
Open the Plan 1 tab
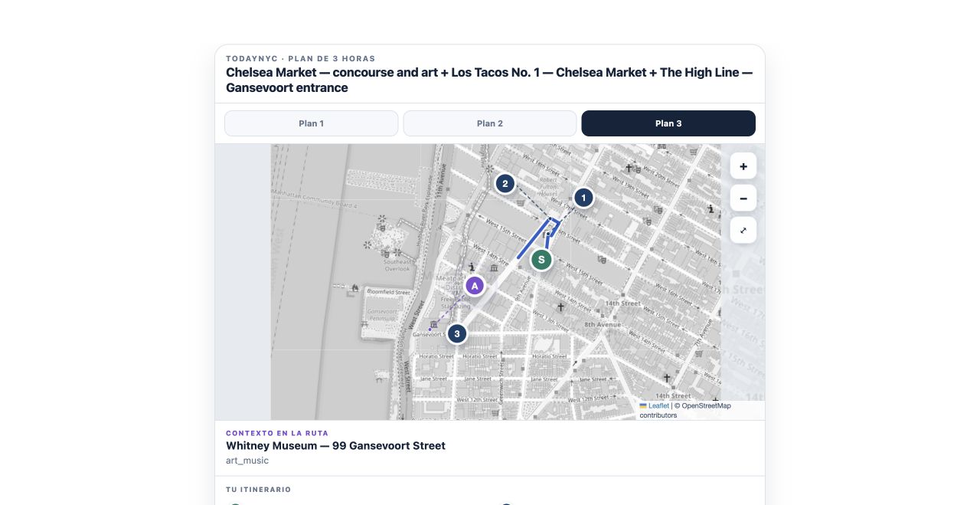311,123
